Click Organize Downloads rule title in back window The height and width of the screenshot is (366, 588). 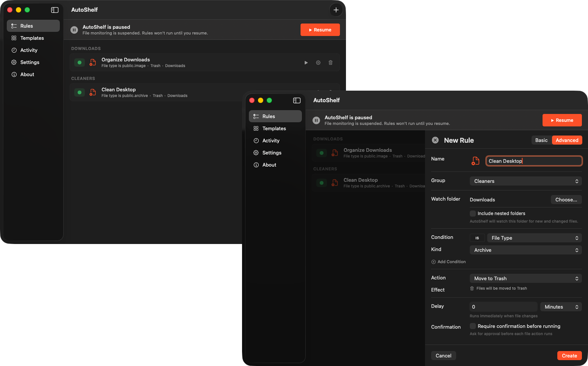126,60
